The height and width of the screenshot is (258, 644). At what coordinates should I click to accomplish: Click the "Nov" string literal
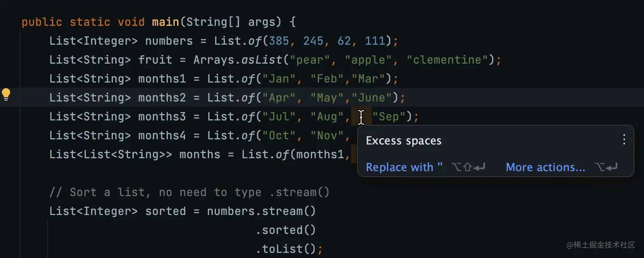click(327, 135)
